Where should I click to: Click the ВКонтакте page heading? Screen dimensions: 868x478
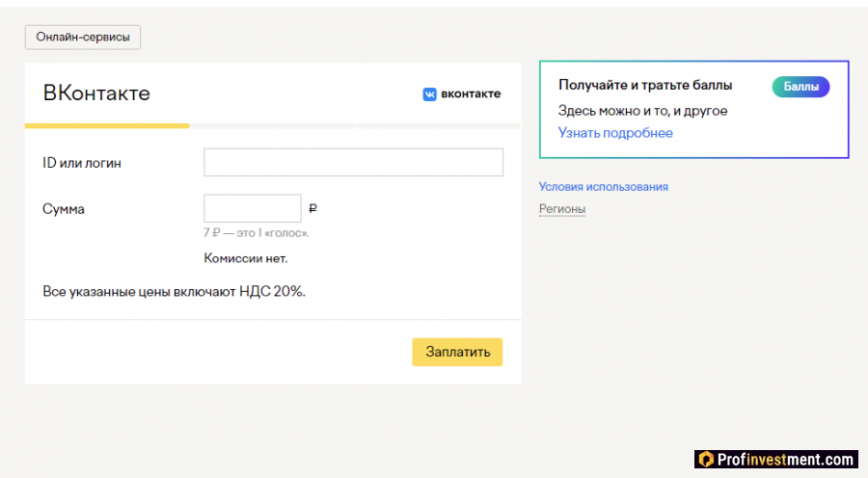[x=96, y=93]
